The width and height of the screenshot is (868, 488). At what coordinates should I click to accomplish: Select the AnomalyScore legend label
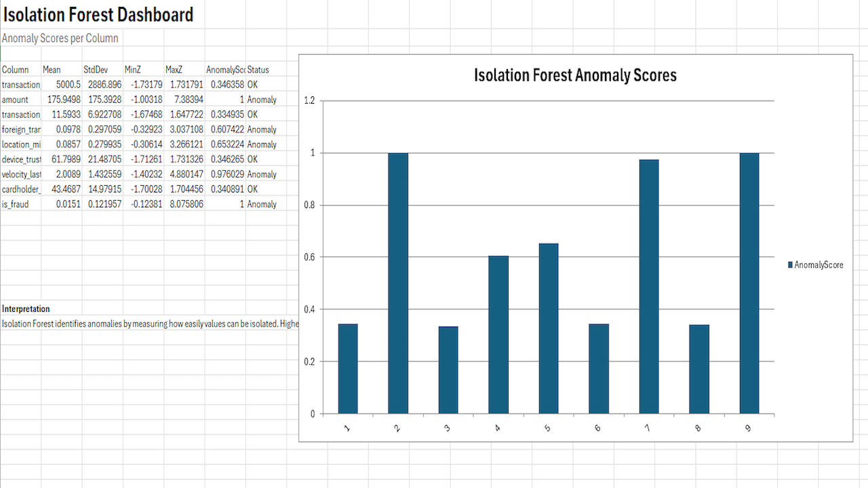click(819, 265)
